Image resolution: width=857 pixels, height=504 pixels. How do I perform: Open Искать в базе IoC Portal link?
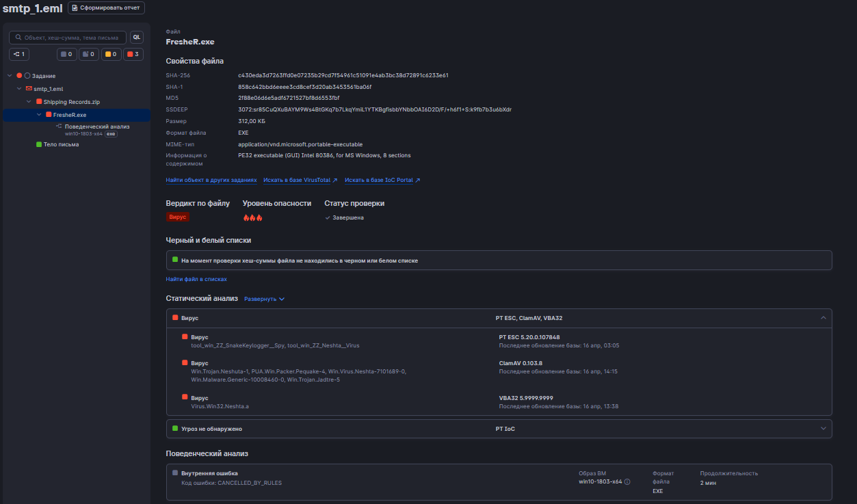(x=378, y=181)
